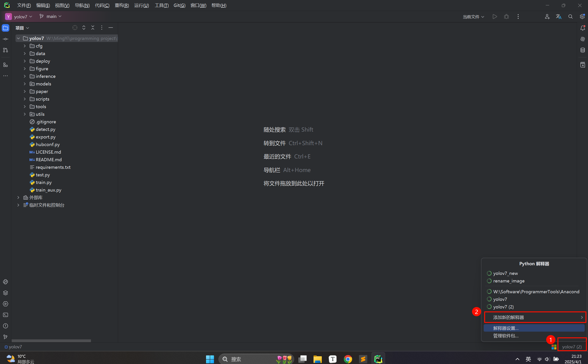
Task: Open the 重构(R) menu
Action: pos(122,5)
